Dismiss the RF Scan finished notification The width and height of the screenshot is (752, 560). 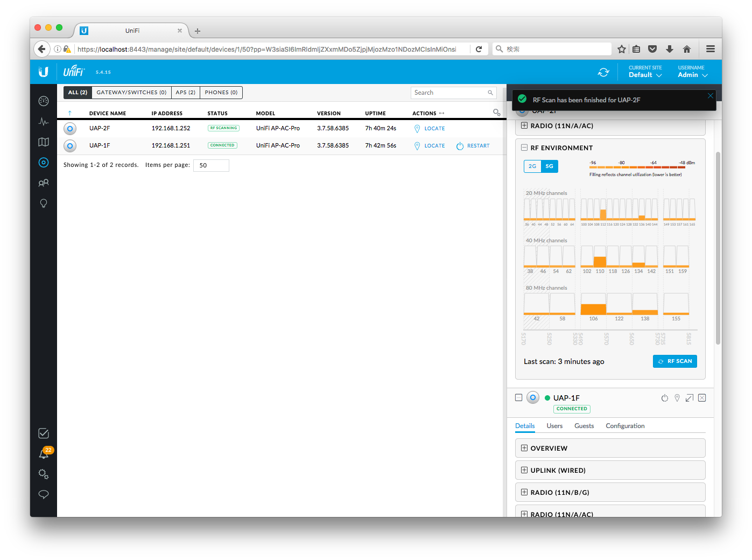point(711,95)
